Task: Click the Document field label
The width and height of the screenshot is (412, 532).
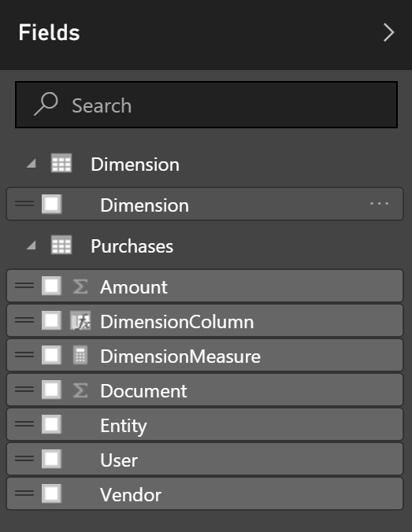Action: (143, 391)
